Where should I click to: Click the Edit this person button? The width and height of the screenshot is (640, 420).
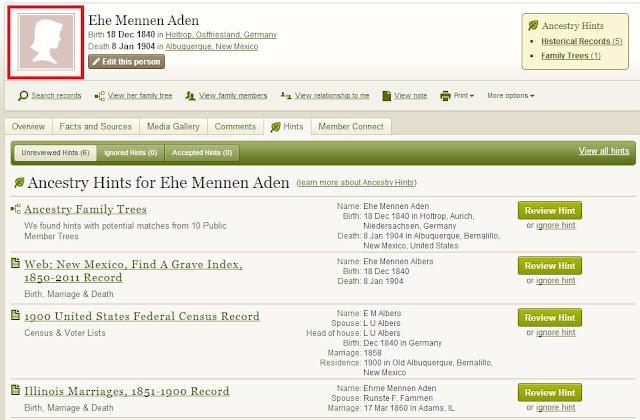(127, 62)
